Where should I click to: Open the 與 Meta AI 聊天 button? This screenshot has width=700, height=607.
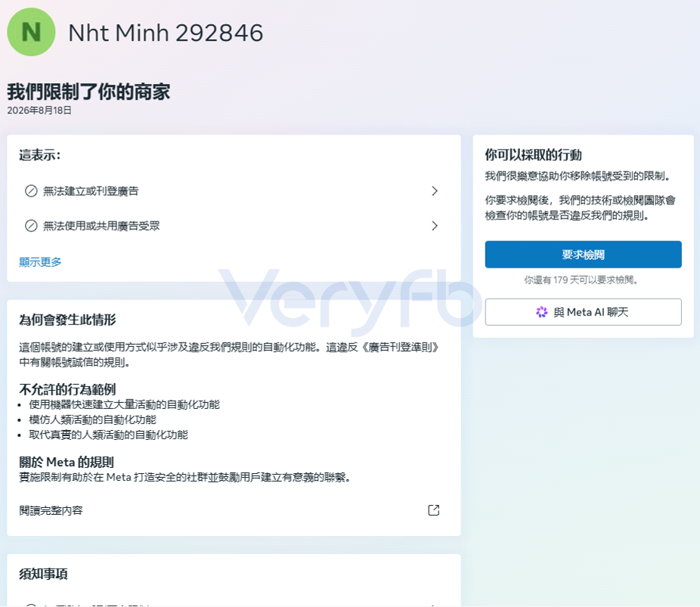point(583,312)
